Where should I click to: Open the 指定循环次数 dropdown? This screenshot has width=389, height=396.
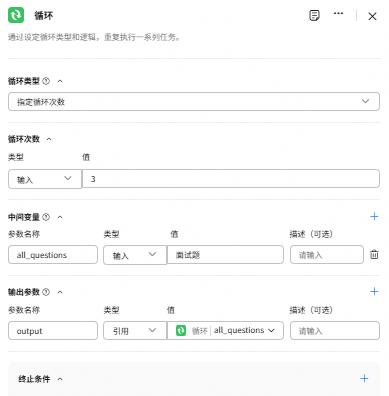(194, 101)
